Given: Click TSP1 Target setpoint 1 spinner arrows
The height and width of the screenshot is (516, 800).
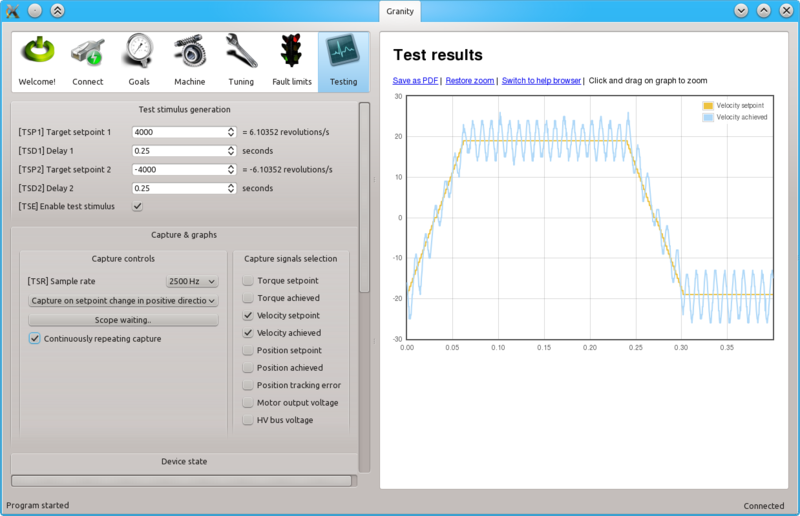Looking at the screenshot, I should pyautogui.click(x=231, y=132).
